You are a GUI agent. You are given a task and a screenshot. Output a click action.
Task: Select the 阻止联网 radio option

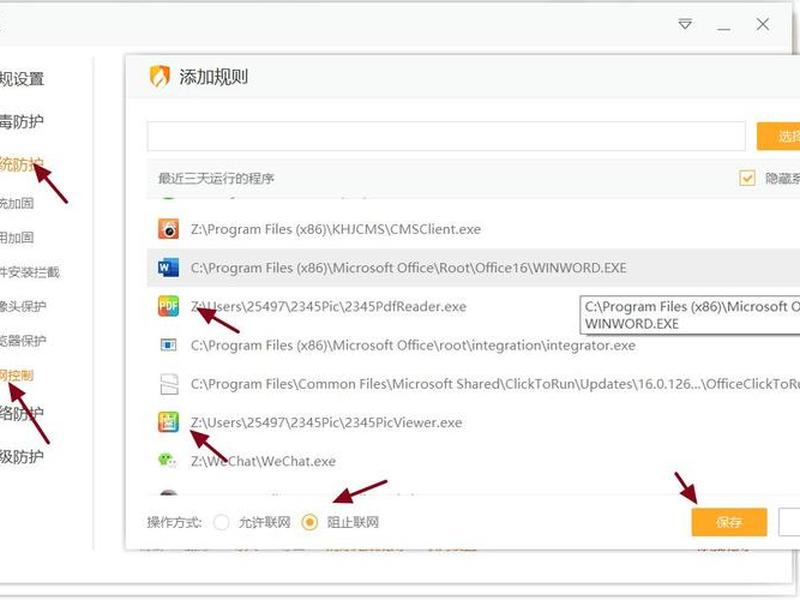click(310, 522)
